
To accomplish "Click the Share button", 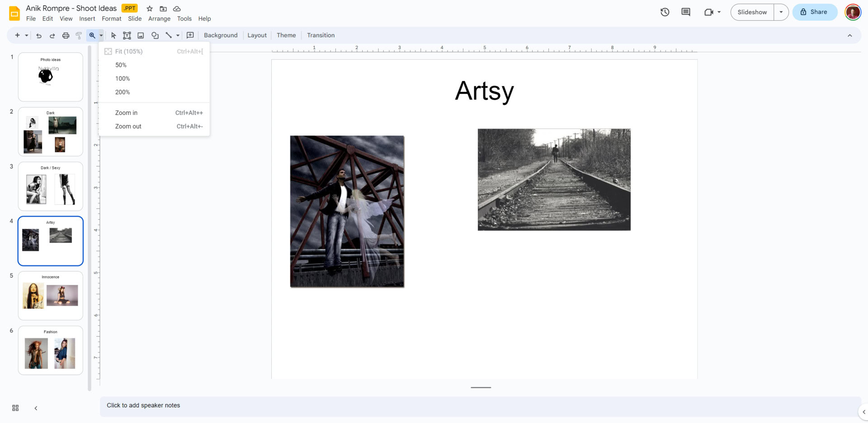I will [814, 12].
